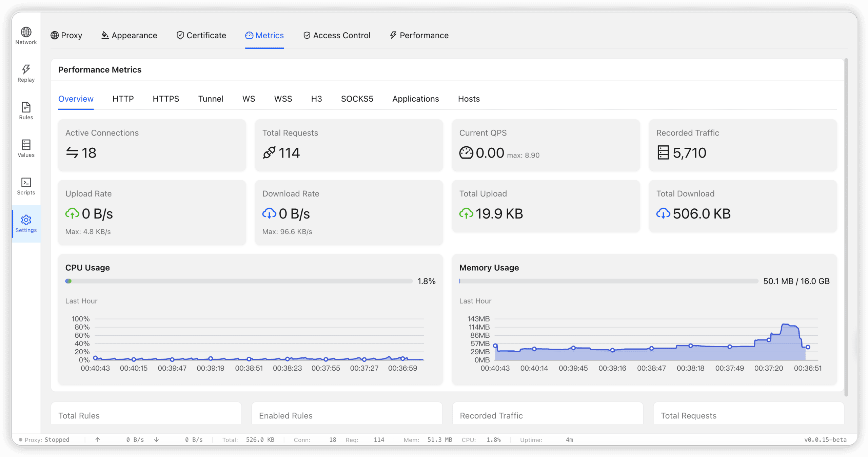
Task: Open the Tunnel metrics sub-tab
Action: coord(211,99)
